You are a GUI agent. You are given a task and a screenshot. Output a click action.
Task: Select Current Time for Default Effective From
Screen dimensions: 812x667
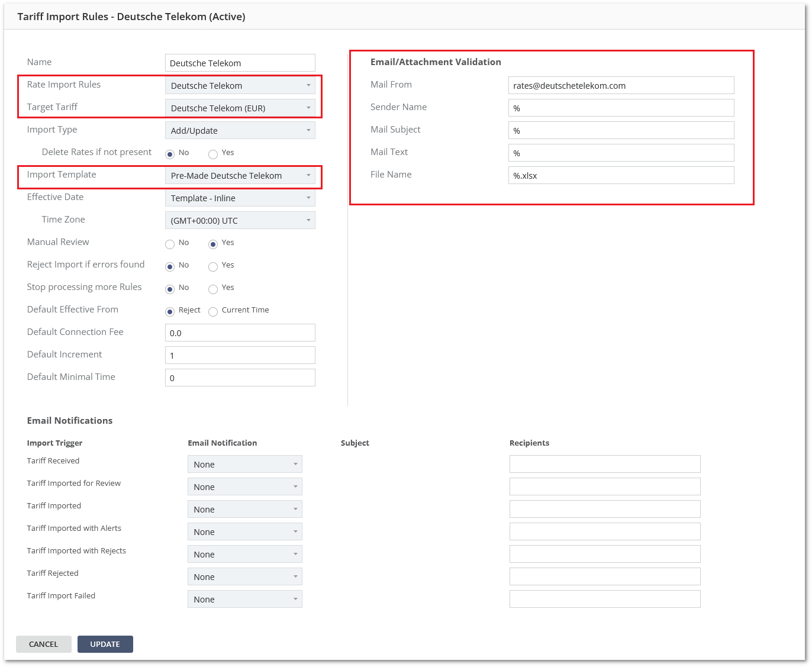point(213,312)
